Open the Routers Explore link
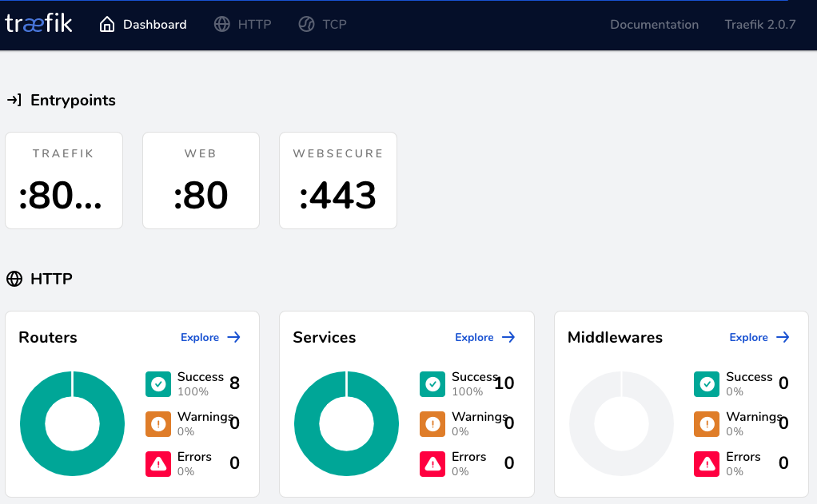The image size is (817, 504). (200, 337)
